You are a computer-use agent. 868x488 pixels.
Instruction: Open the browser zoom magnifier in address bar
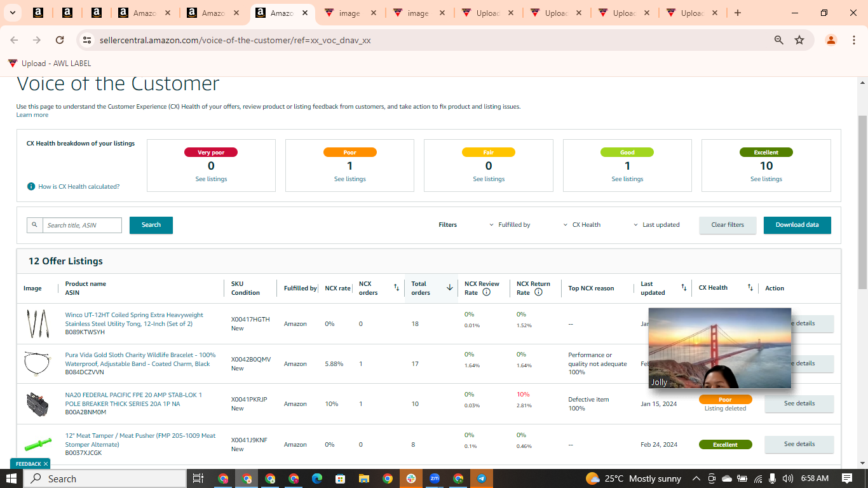click(x=779, y=40)
